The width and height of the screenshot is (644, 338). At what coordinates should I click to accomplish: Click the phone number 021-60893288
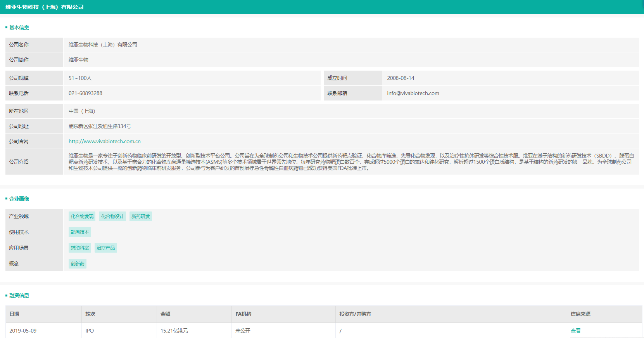click(x=85, y=94)
